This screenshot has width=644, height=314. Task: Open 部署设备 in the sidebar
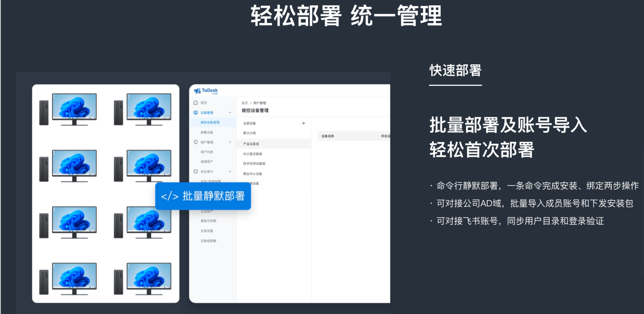[x=207, y=132]
